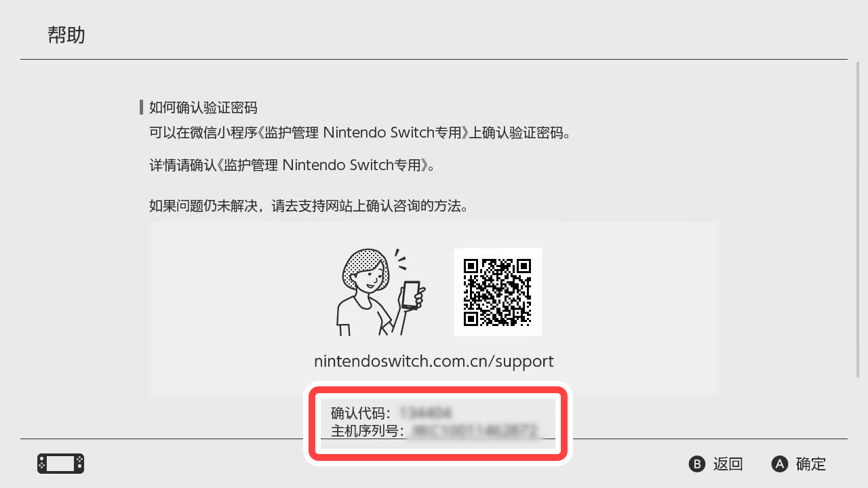Image resolution: width=868 pixels, height=488 pixels.
Task: Click the 帮助 page title
Action: pyautogui.click(x=66, y=35)
